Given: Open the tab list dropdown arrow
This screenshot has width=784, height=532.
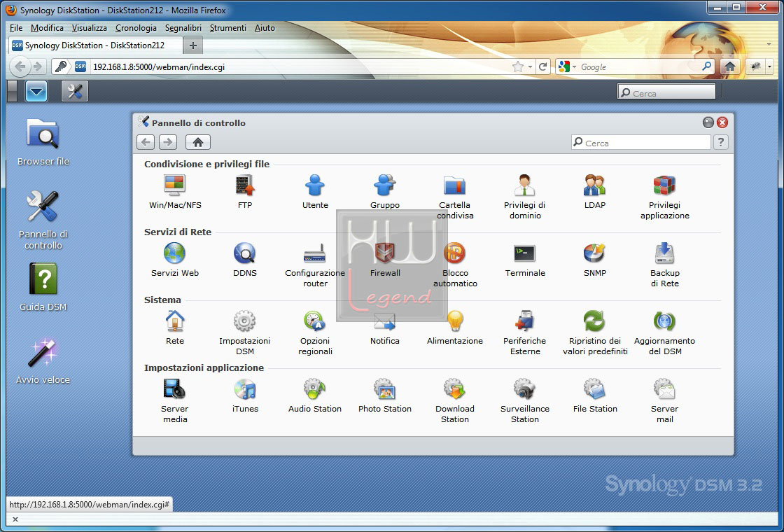Looking at the screenshot, I should tap(769, 45).
